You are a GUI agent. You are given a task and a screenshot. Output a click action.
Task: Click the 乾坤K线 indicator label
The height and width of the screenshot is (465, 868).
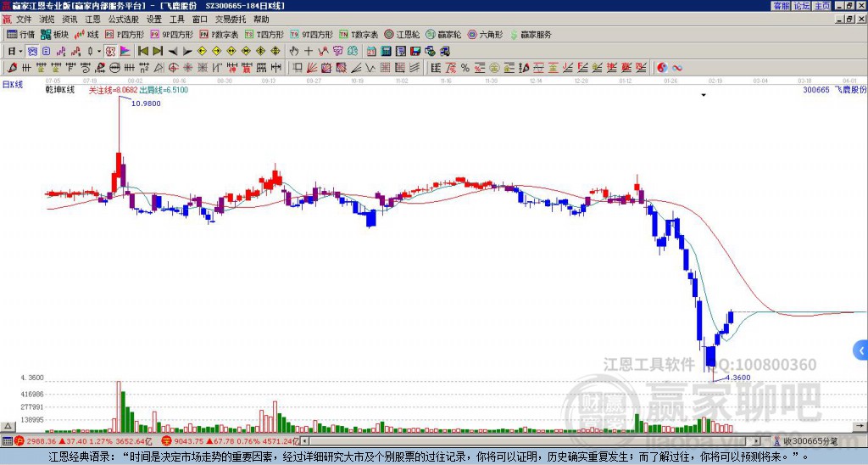(x=60, y=90)
